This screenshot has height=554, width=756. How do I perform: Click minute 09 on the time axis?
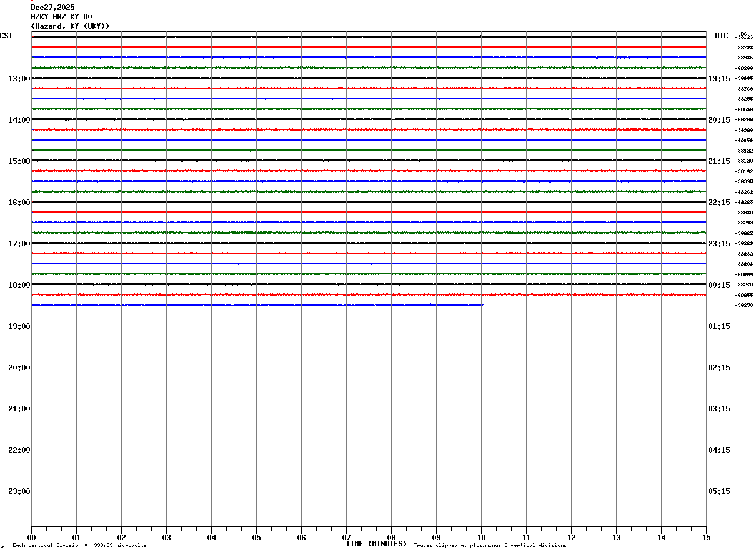436,537
